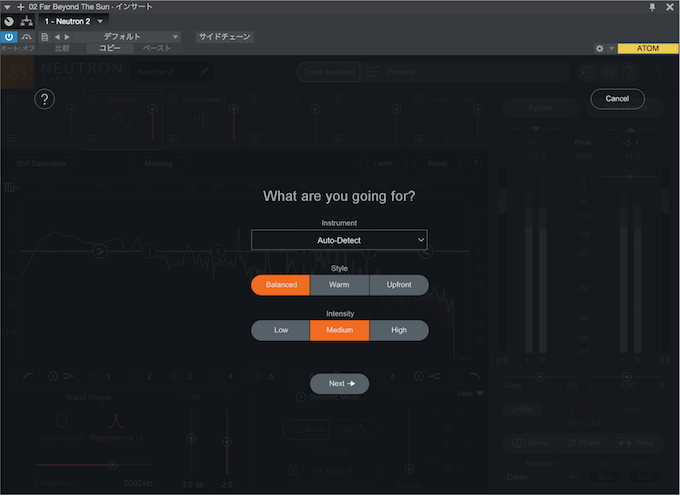Click the ペースト paste button

pos(157,48)
